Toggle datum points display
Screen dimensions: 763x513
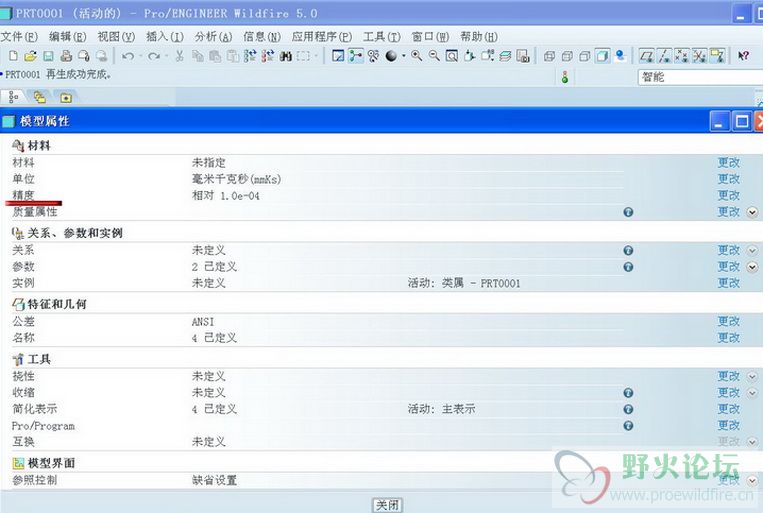tap(682, 56)
